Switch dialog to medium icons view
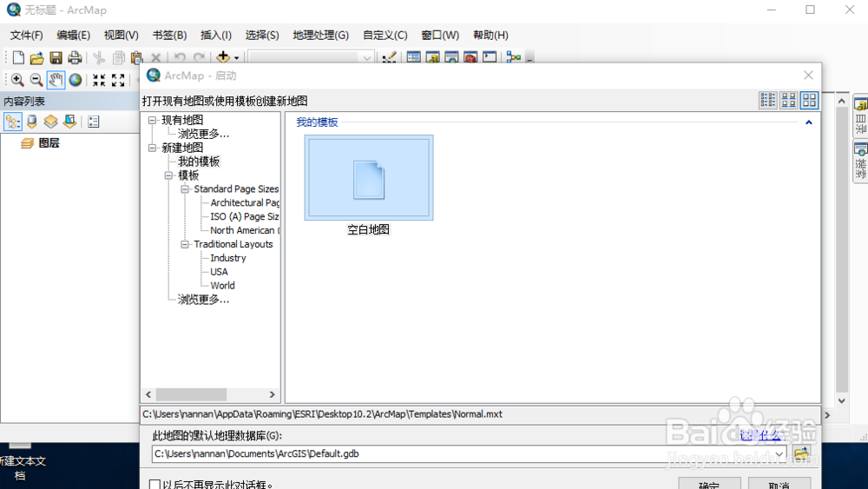 (x=789, y=100)
